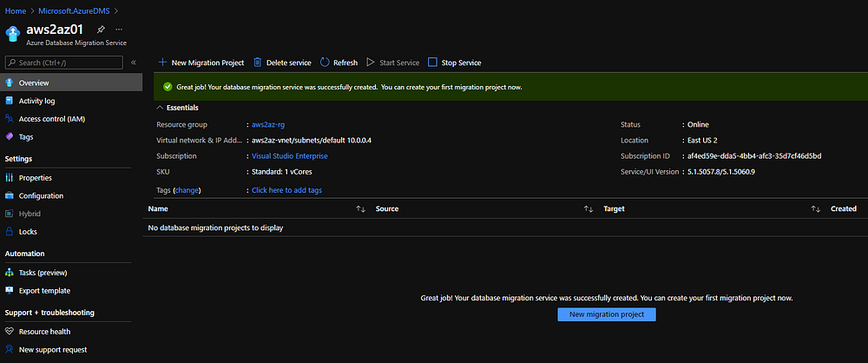
Task: Click the Overview icon in the sidebar
Action: tap(9, 83)
